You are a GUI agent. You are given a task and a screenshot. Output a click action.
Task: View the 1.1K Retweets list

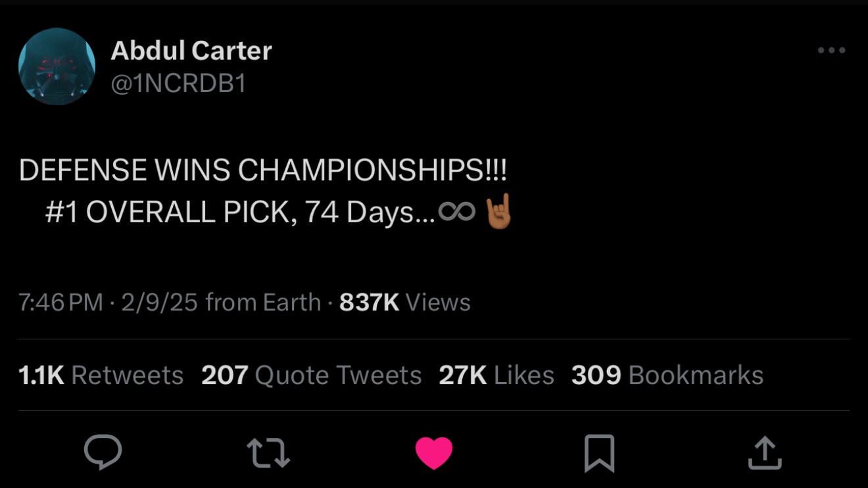click(x=101, y=375)
